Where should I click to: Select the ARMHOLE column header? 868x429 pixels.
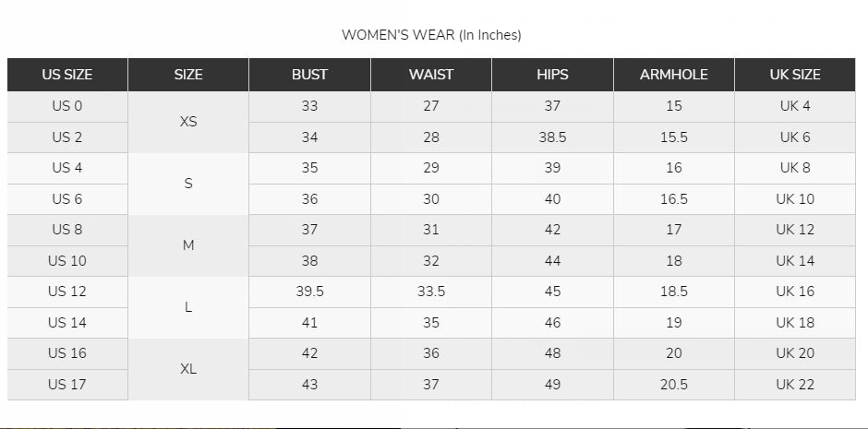coord(674,75)
